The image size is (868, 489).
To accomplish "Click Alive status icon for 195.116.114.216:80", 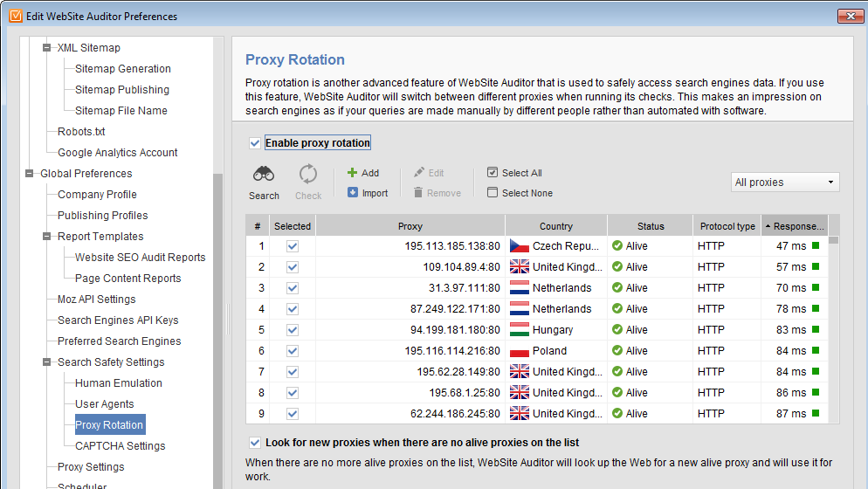I will (x=617, y=350).
